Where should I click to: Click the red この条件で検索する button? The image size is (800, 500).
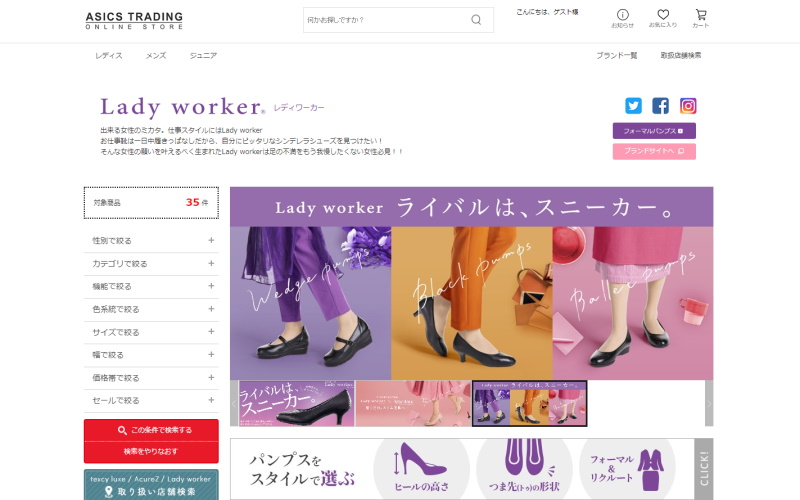click(151, 430)
